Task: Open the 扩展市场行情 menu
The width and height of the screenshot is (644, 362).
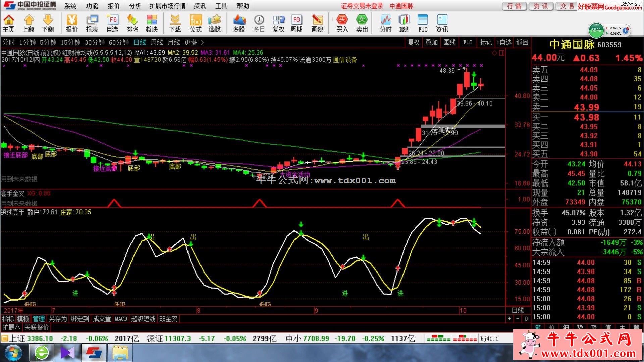Action: (167, 6)
